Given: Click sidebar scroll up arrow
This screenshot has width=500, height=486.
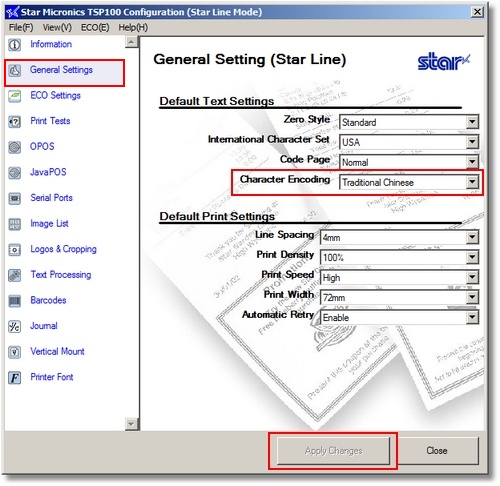Looking at the screenshot, I should pyautogui.click(x=131, y=42).
